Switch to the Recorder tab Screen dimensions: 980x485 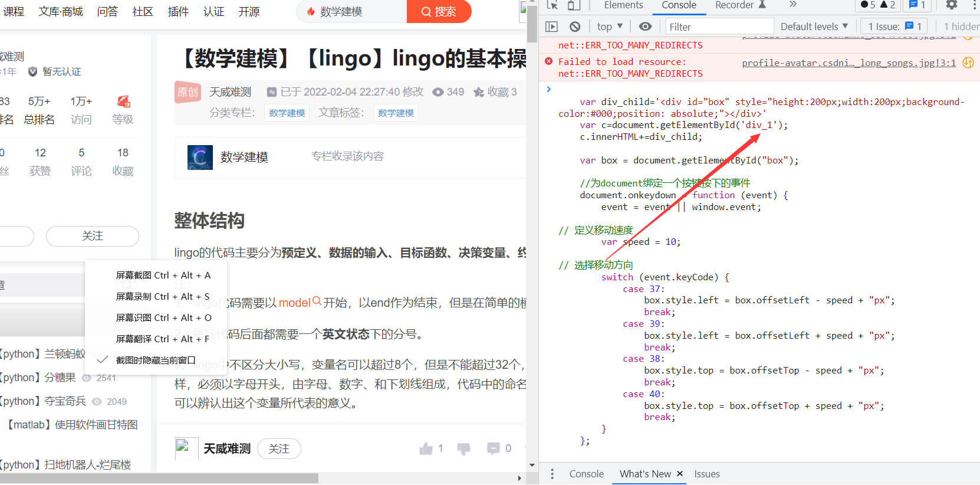pyautogui.click(x=740, y=5)
